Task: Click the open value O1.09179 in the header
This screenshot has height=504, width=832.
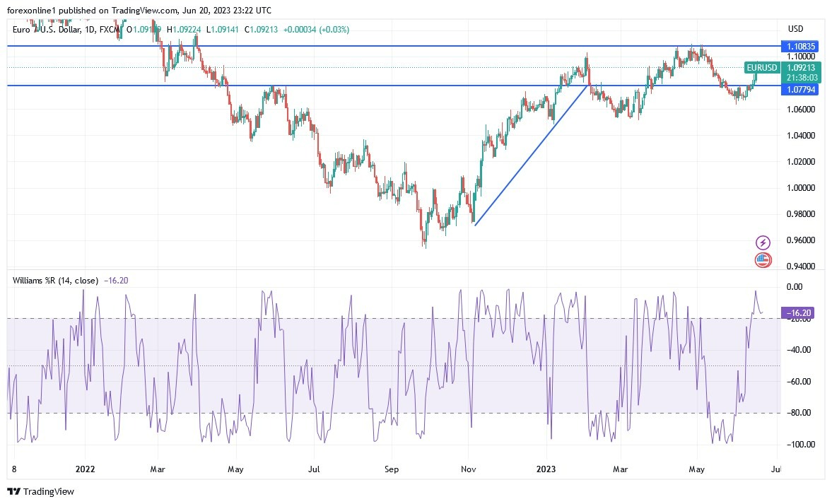Action: tap(143, 30)
